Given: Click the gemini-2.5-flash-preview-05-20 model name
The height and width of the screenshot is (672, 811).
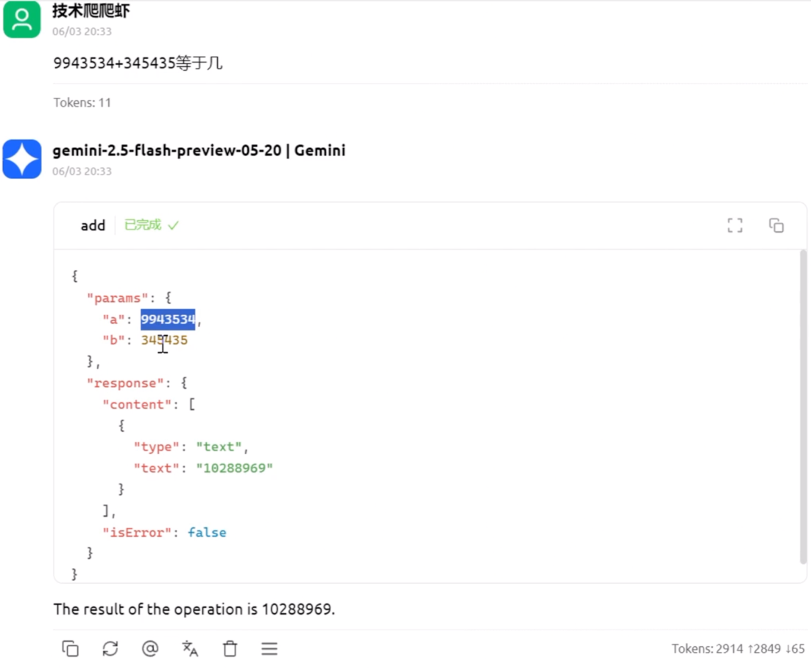Looking at the screenshot, I should [199, 151].
